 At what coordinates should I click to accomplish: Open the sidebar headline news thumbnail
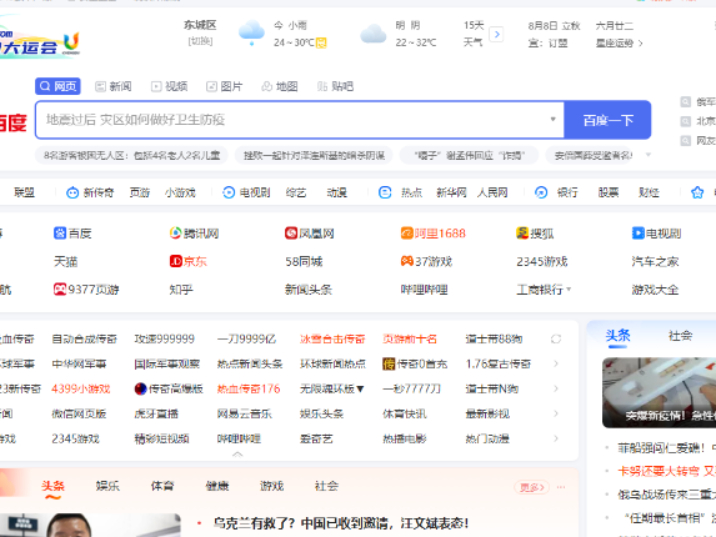click(x=659, y=393)
